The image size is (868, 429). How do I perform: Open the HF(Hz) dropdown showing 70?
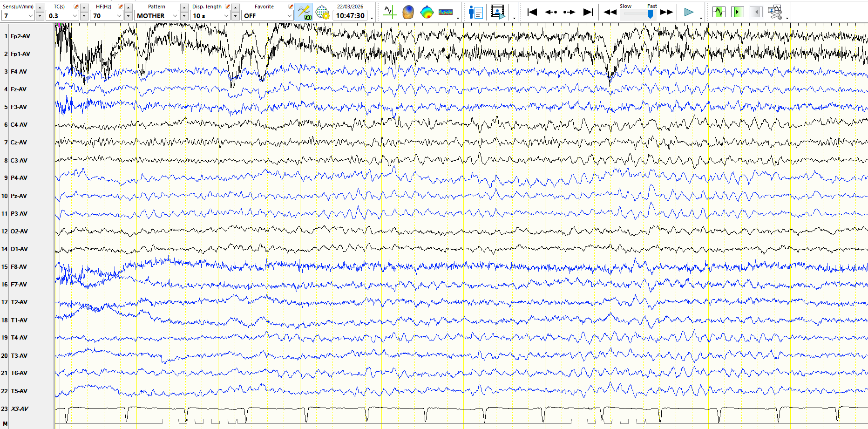pos(107,16)
